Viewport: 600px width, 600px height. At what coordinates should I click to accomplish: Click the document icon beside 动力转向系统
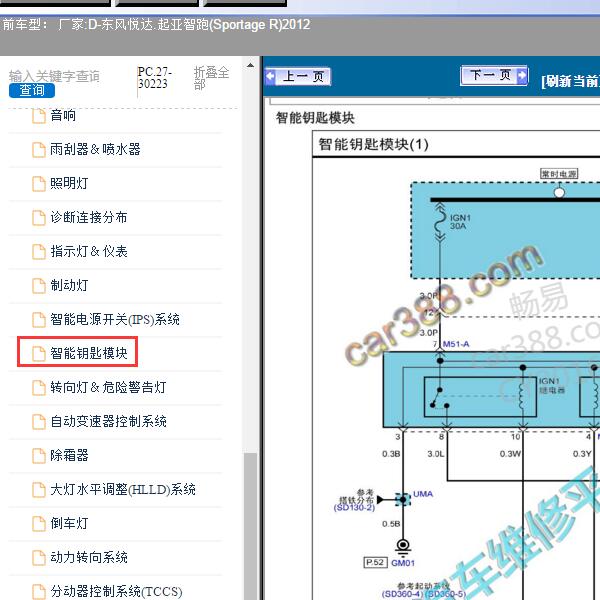pos(39,558)
